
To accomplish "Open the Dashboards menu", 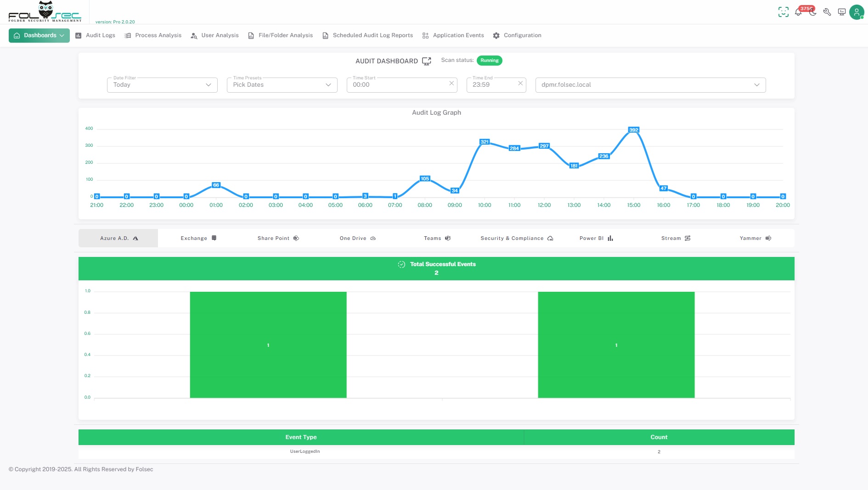I will (x=39, y=35).
